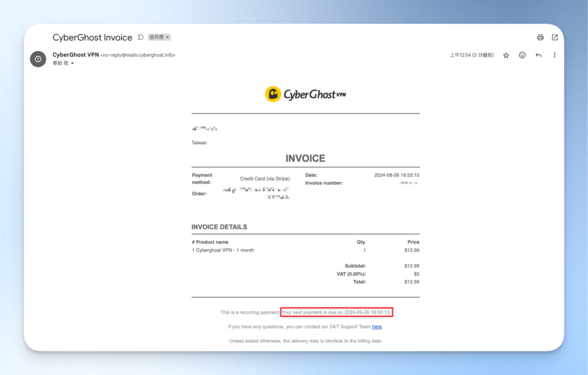This screenshot has width=588, height=375.
Task: Click the Qty. column header
Action: [361, 242]
